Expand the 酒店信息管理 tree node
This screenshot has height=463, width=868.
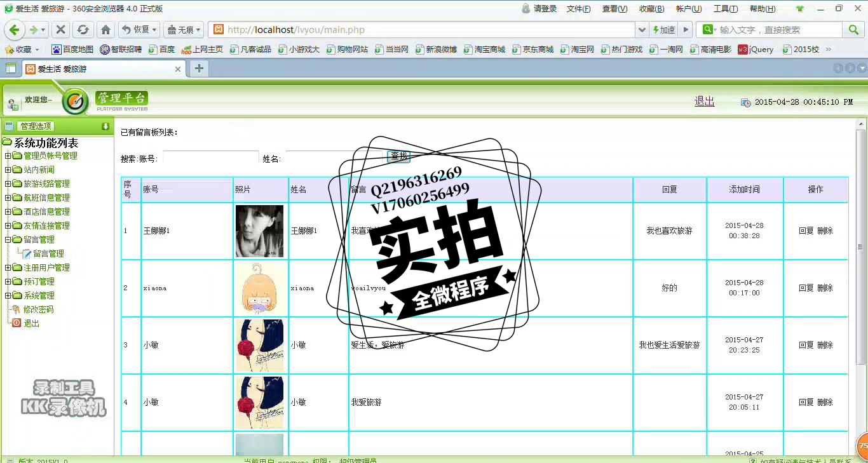tap(8, 211)
